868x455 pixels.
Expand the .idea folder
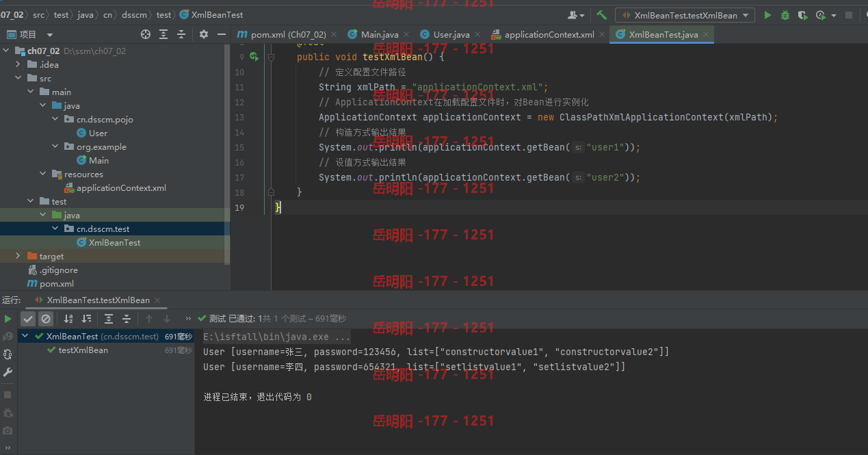click(18, 64)
